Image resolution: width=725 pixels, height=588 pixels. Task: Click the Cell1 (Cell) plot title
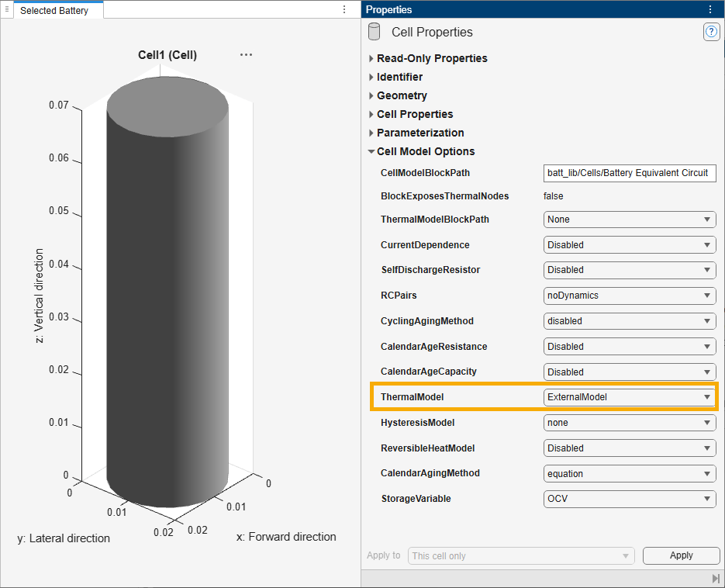[167, 55]
